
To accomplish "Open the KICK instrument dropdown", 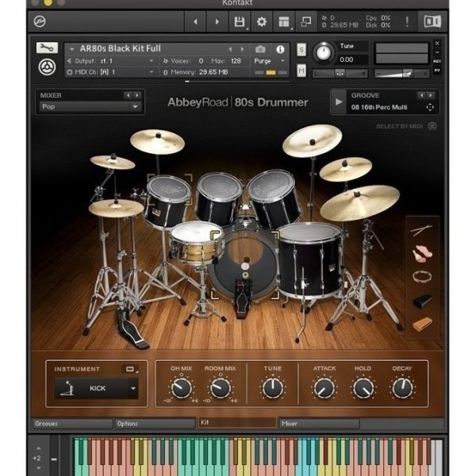I will pos(97,388).
